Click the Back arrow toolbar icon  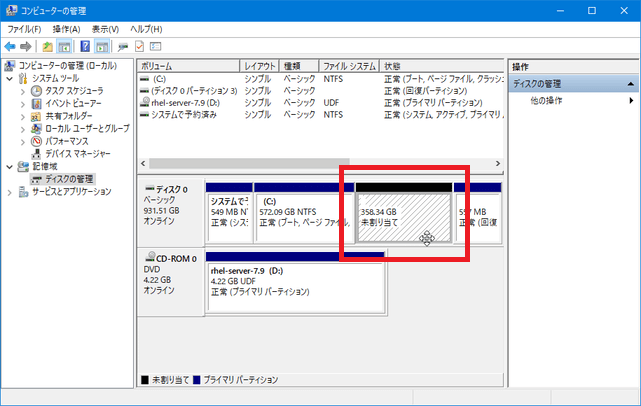click(10, 46)
